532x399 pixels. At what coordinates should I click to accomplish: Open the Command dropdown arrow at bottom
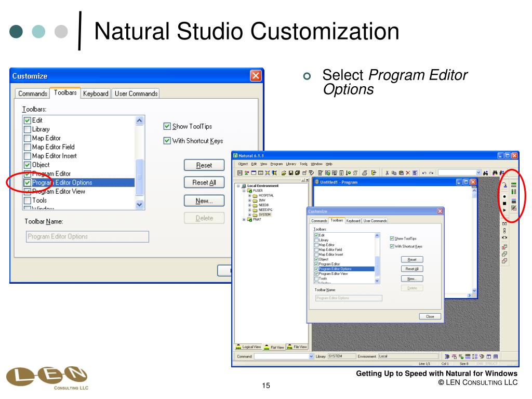coord(311,356)
